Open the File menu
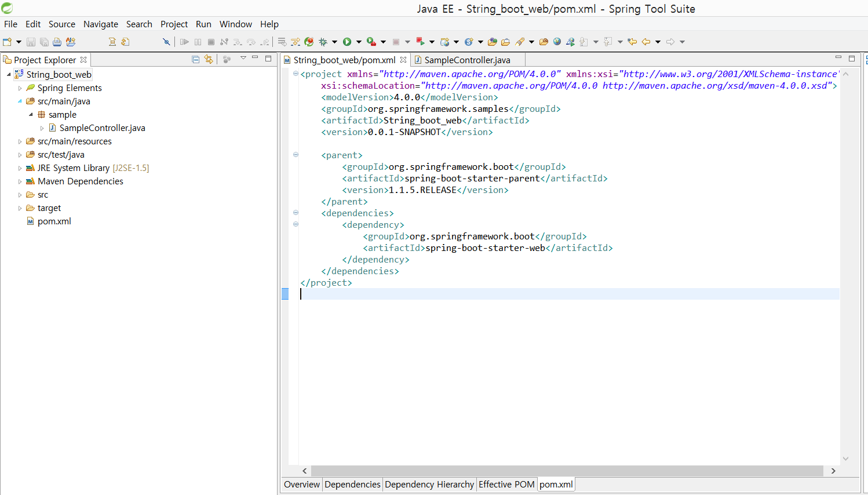This screenshot has width=868, height=495. (x=10, y=24)
